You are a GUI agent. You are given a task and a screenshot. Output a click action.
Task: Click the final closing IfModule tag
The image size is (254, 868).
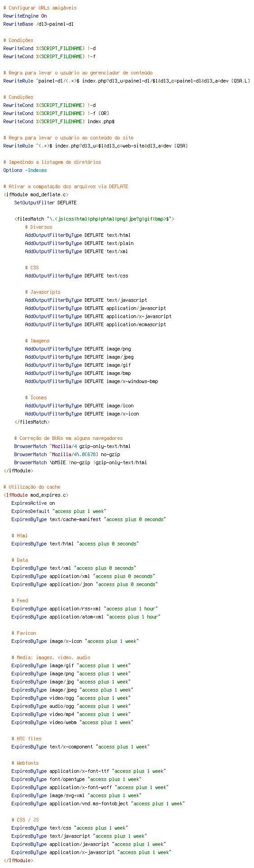[x=18, y=860]
